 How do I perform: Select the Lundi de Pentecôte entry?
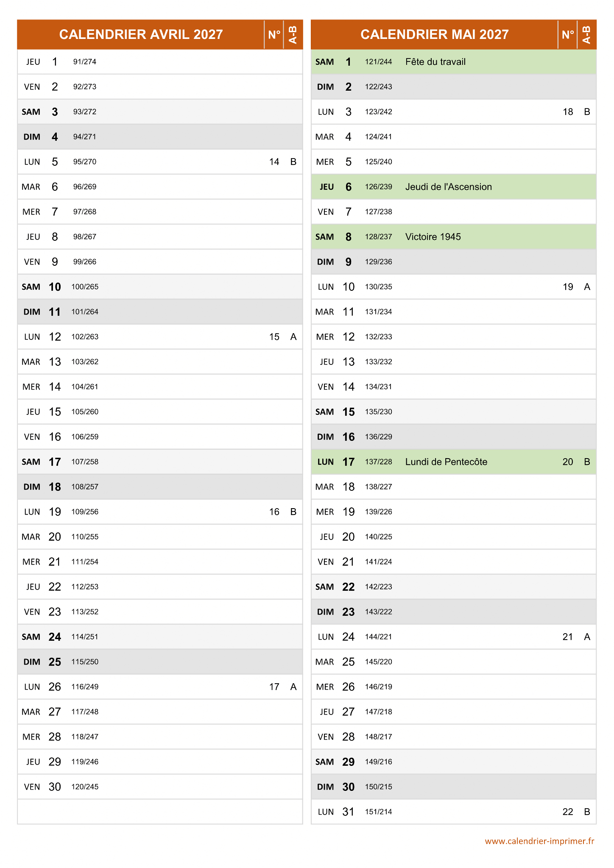446,462
